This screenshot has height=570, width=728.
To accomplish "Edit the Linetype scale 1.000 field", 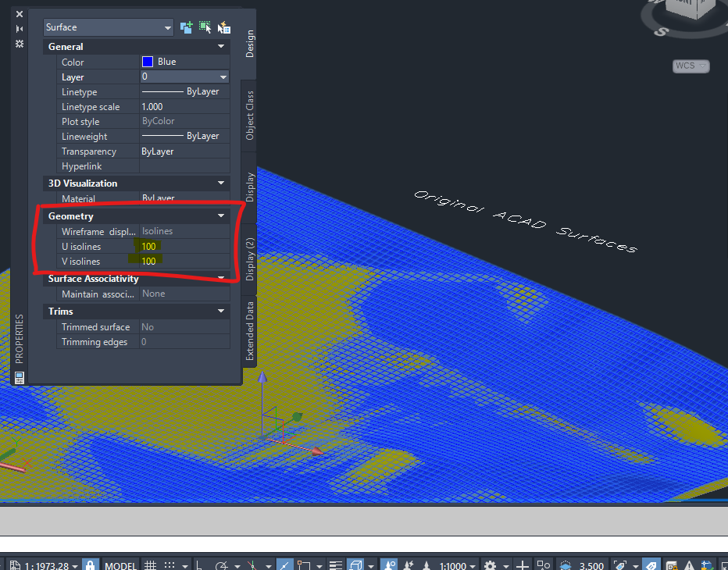I will pyautogui.click(x=184, y=107).
